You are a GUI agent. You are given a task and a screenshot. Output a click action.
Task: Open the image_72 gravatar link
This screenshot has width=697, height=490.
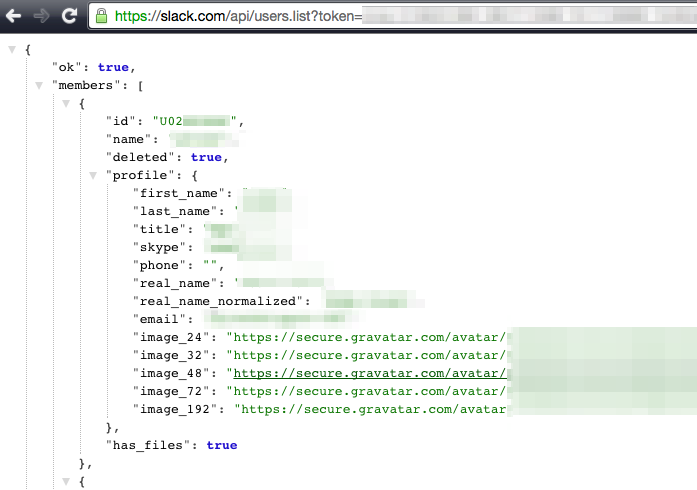click(x=370, y=391)
